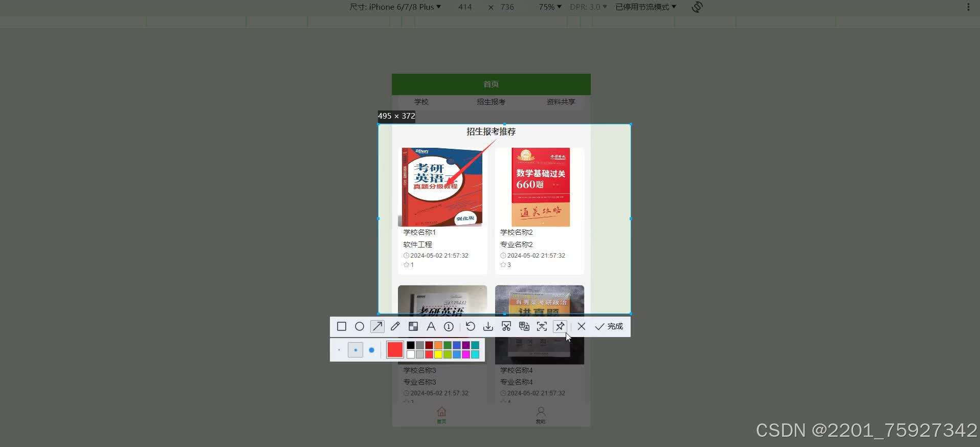980x447 pixels.
Task: Open the device size iPhone 6/7/8 Plus dropdown
Action: [395, 7]
